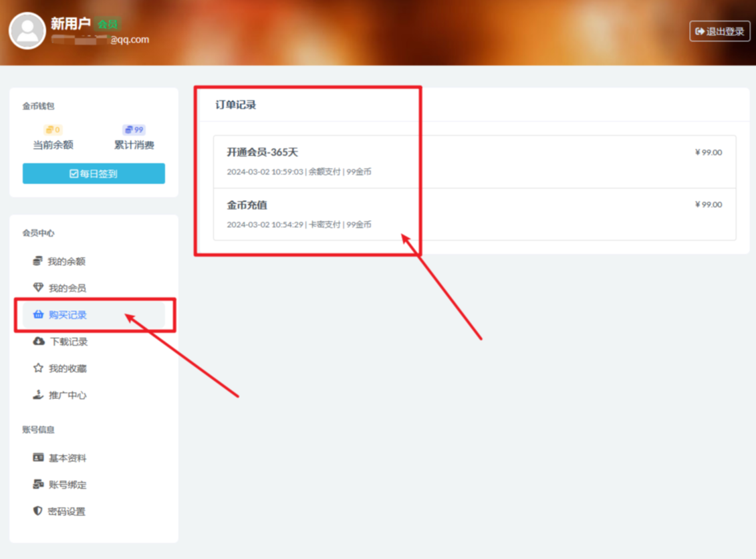This screenshot has height=559, width=756.
Task: Click the promotion hand icon beside 推广中心
Action: point(38,395)
